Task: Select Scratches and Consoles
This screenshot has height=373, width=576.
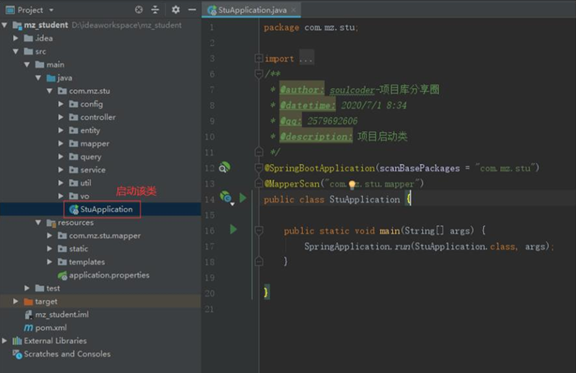Action: [67, 354]
